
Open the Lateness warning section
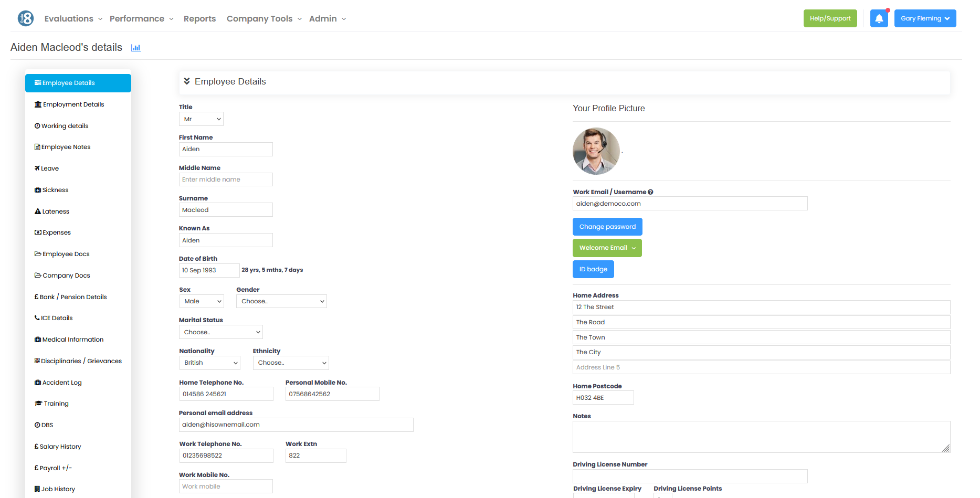coord(55,211)
